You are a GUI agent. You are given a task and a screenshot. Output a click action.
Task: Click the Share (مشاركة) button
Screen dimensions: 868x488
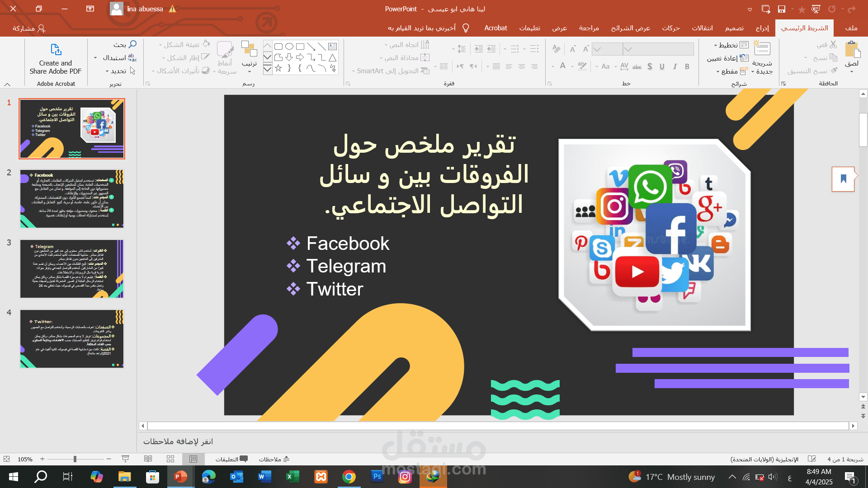29,28
